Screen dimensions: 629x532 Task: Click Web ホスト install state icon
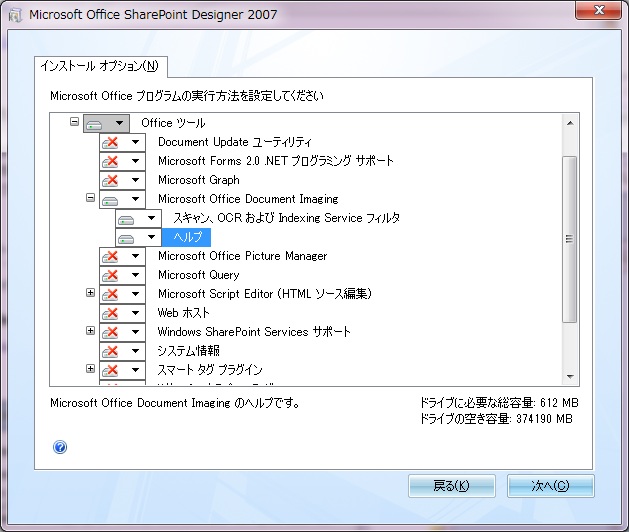(x=111, y=313)
